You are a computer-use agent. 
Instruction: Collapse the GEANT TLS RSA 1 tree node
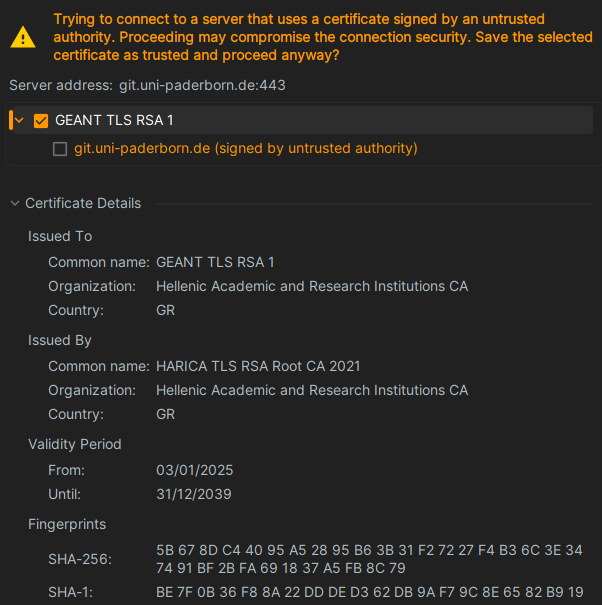click(x=20, y=121)
